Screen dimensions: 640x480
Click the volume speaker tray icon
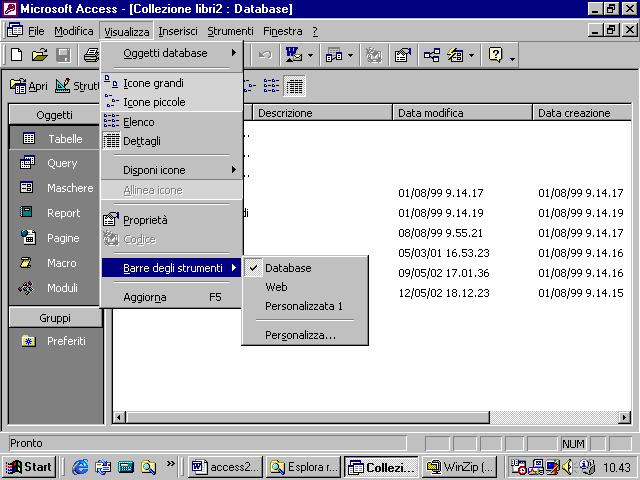point(568,467)
